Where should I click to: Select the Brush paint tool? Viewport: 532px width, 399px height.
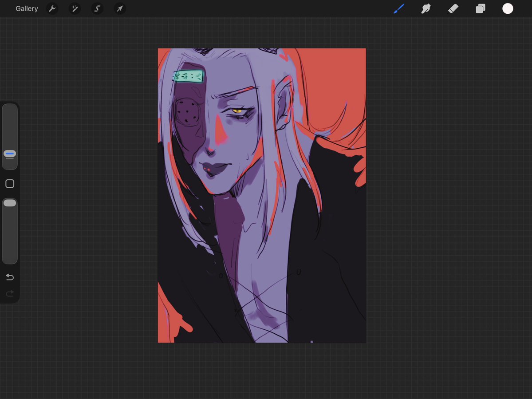(399, 8)
